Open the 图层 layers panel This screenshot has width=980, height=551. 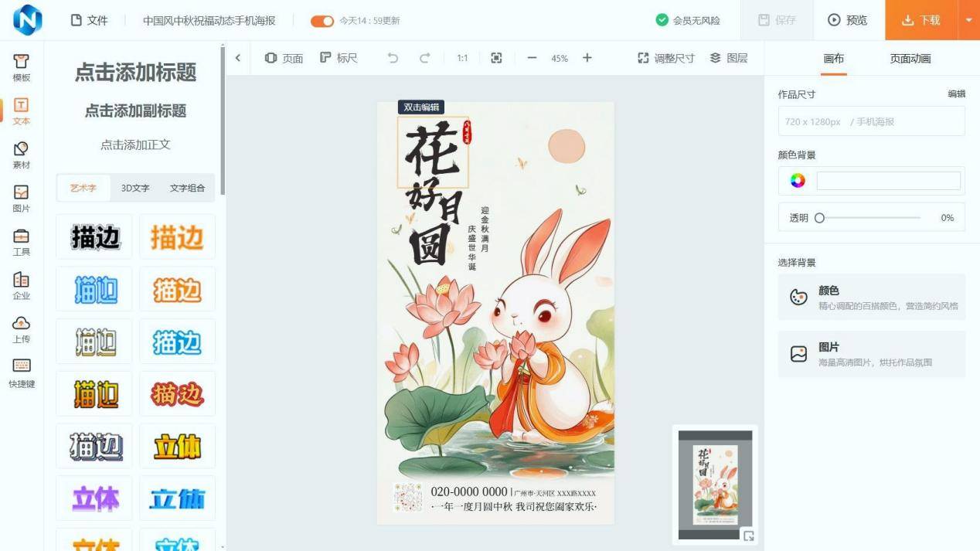point(729,58)
